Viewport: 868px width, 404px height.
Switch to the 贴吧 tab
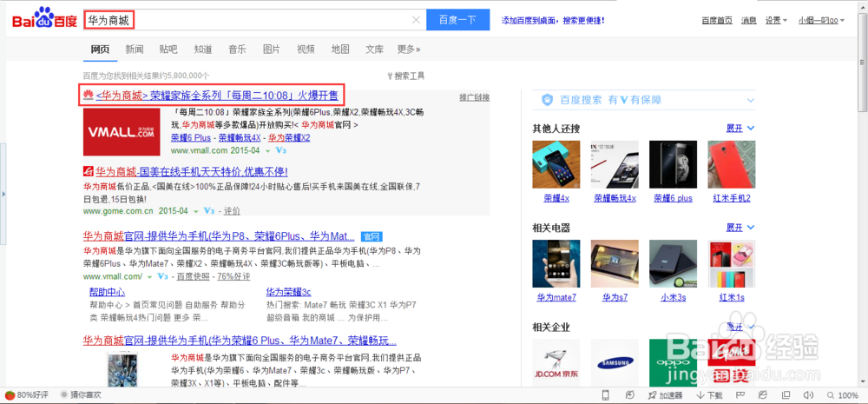pyautogui.click(x=168, y=50)
